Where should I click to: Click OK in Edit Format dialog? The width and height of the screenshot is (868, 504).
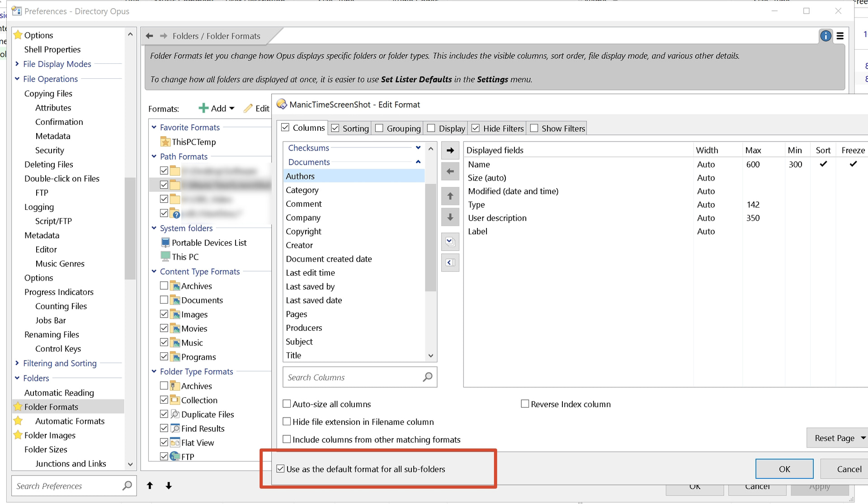pos(784,469)
